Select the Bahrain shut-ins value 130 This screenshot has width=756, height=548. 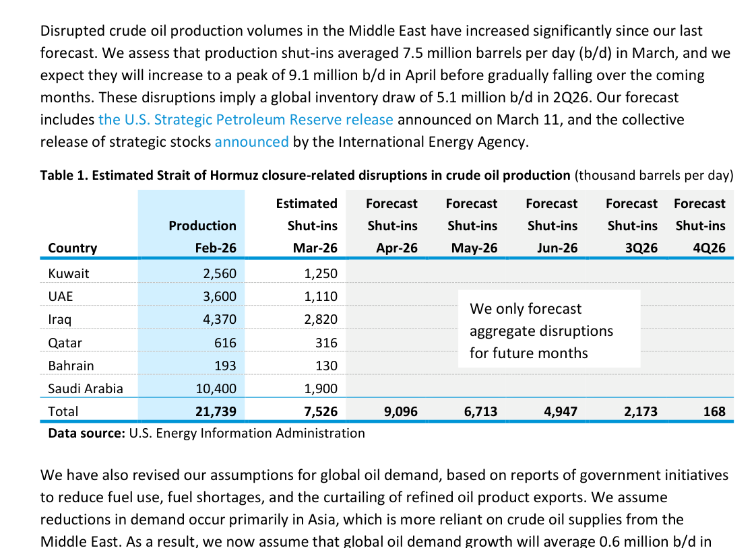[x=325, y=366]
